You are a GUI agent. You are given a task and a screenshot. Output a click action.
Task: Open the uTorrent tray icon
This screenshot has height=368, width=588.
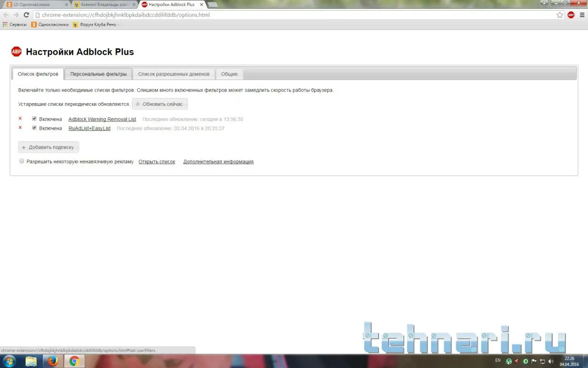pos(509,361)
